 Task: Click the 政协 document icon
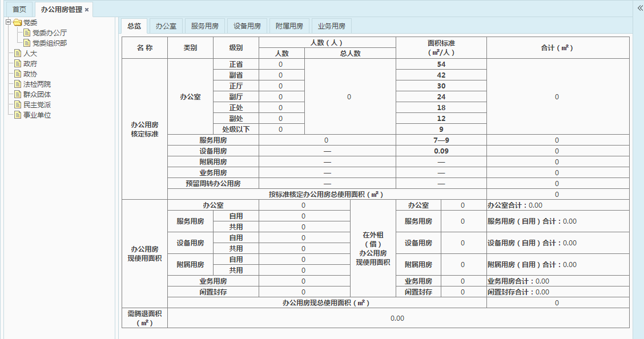pyautogui.click(x=18, y=74)
